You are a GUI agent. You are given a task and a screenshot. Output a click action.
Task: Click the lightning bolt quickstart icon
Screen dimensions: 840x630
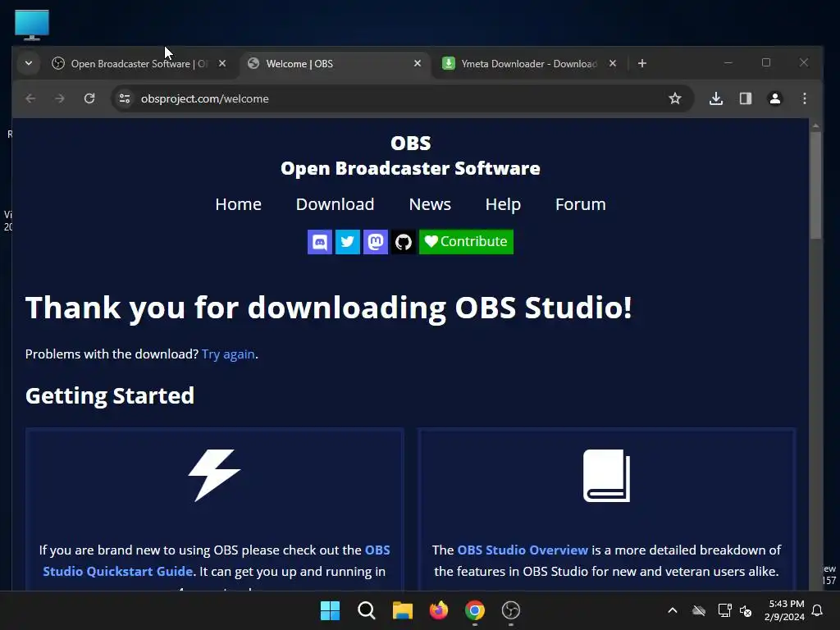(214, 476)
